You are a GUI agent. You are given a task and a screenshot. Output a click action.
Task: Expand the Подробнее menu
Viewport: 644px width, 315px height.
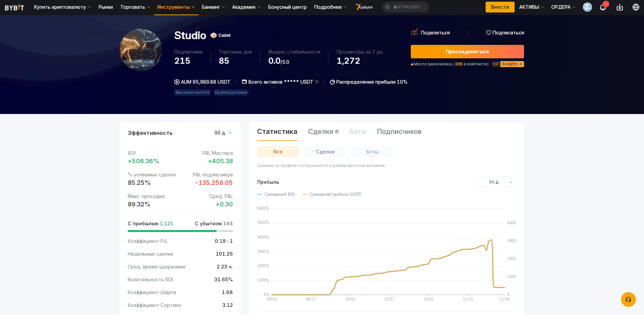(330, 7)
